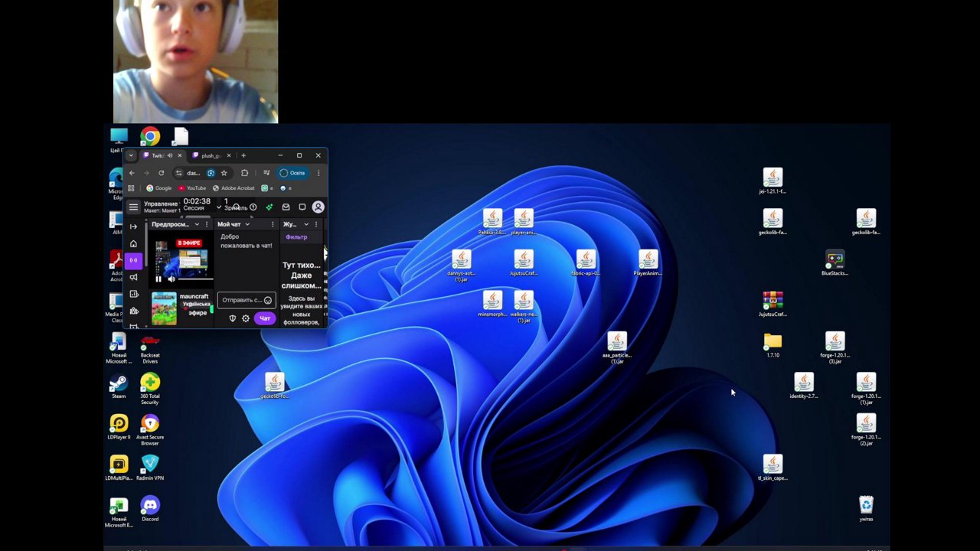Expand the viewers count dropdown
The image size is (980, 551).
click(218, 207)
